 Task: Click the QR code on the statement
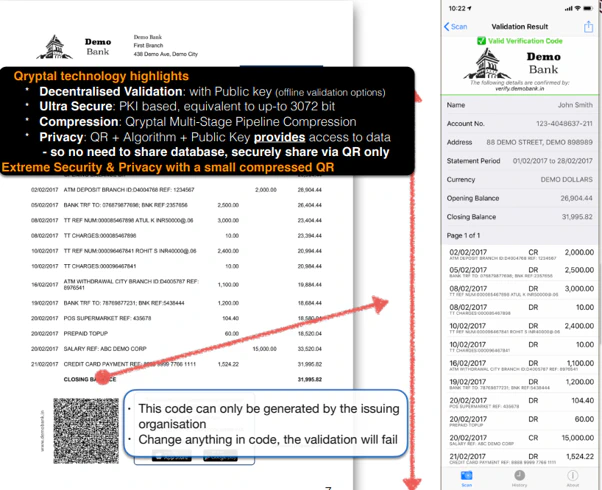[x=83, y=428]
